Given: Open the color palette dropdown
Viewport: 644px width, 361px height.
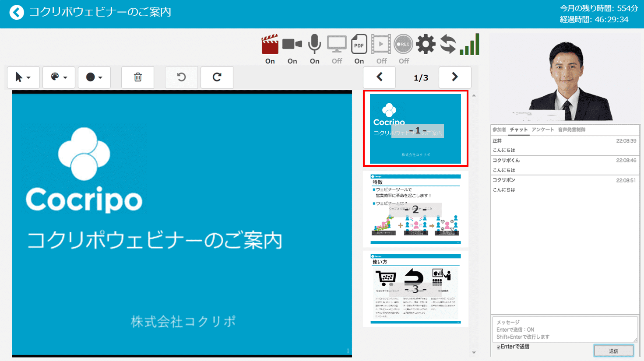Looking at the screenshot, I should pos(59,77).
